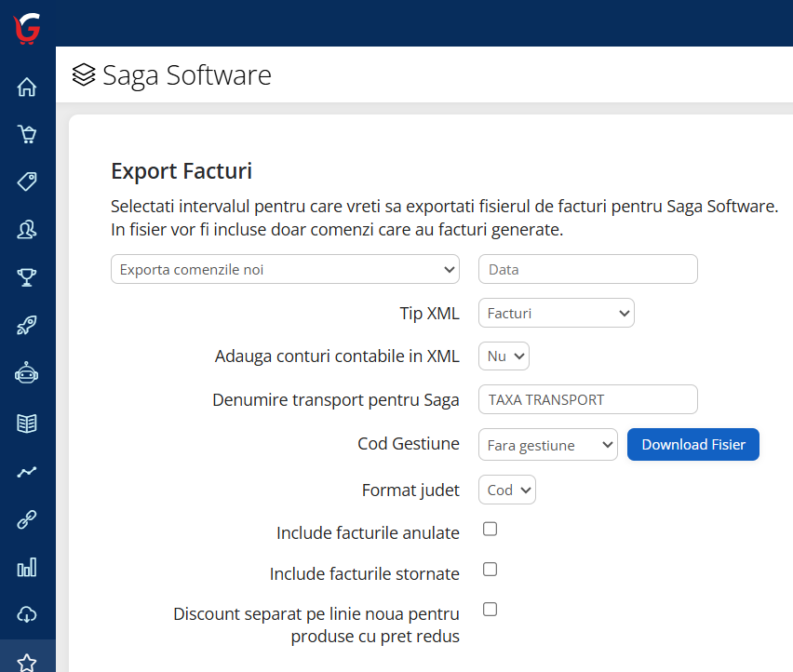Image resolution: width=793 pixels, height=672 pixels.
Task: Click the trophy icon in the sidebar
Action: click(27, 276)
